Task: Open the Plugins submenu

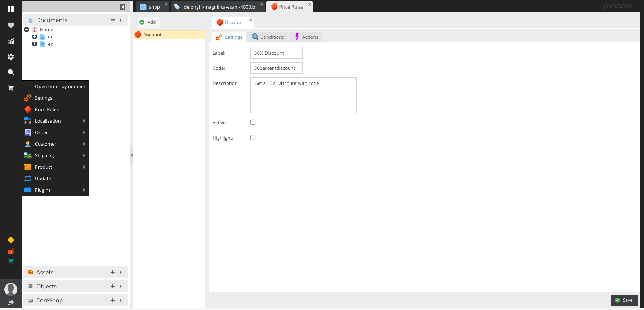Action: [x=55, y=190]
